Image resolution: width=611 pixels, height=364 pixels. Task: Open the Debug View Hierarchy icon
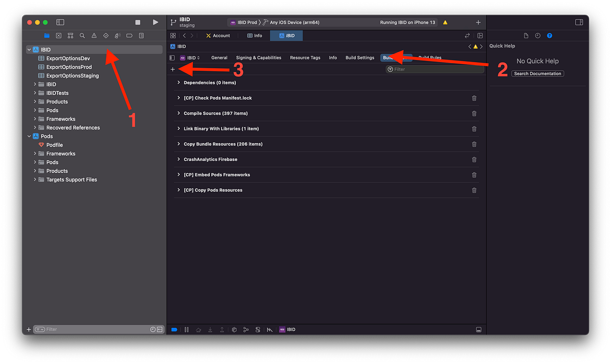pyautogui.click(x=235, y=329)
